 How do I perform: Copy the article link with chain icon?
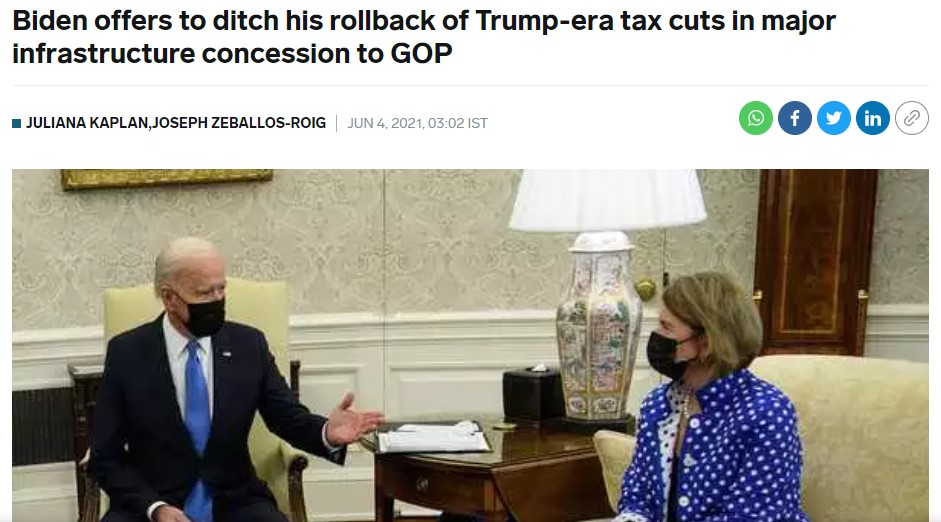912,118
